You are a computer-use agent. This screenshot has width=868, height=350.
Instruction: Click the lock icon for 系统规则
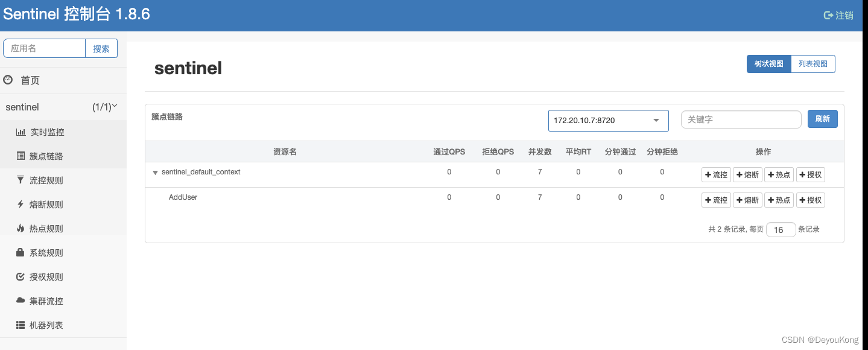pos(21,252)
